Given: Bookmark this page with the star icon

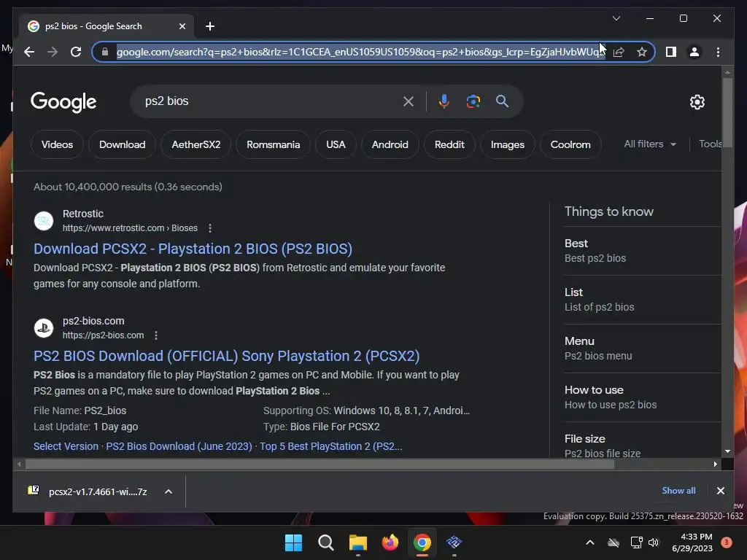Looking at the screenshot, I should pyautogui.click(x=642, y=52).
